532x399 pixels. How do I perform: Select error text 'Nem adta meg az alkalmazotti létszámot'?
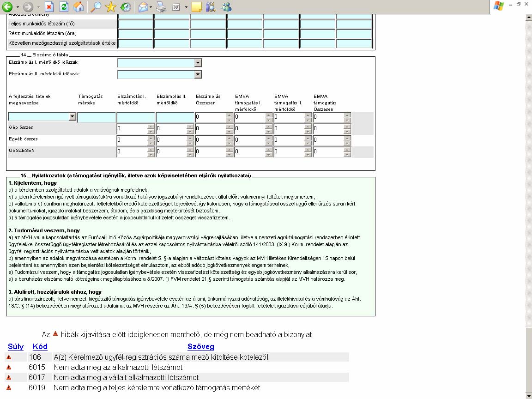(118, 368)
